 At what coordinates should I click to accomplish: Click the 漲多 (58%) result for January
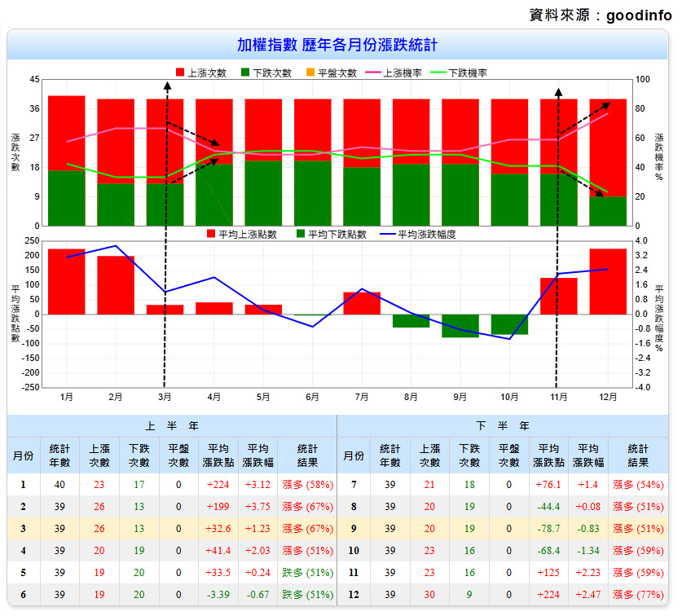tap(307, 485)
